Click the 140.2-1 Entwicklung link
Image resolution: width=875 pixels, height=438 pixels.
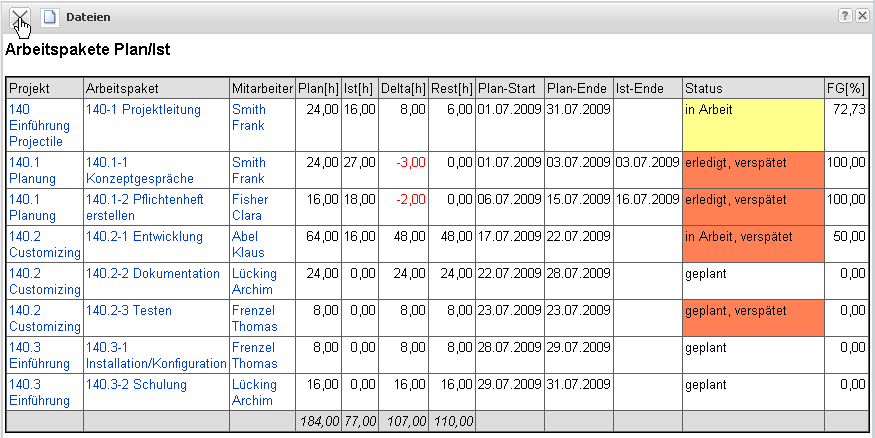click(144, 237)
